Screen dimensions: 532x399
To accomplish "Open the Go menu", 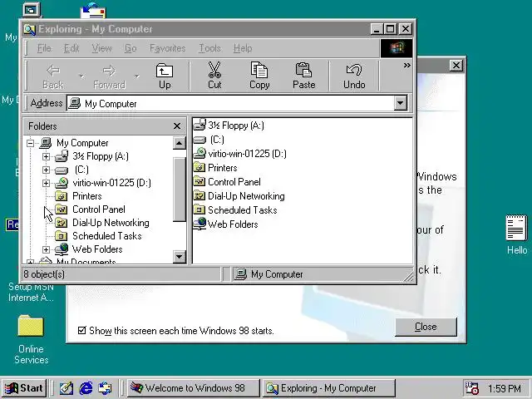I will pyautogui.click(x=131, y=48).
